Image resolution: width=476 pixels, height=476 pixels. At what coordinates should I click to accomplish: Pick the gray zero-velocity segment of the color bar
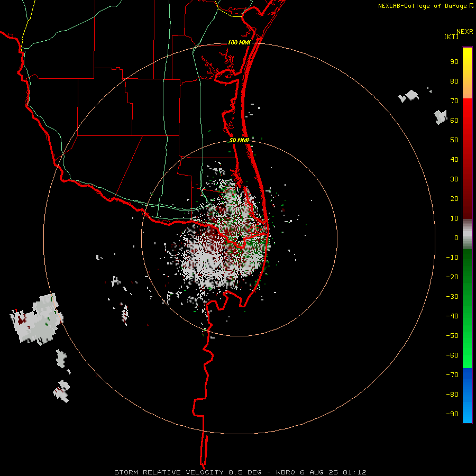(x=467, y=234)
